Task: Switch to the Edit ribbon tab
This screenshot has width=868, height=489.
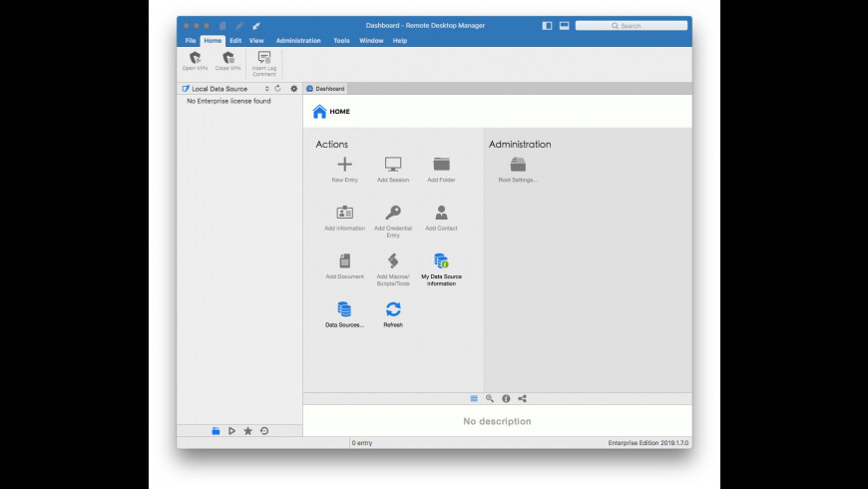Action: pyautogui.click(x=235, y=41)
